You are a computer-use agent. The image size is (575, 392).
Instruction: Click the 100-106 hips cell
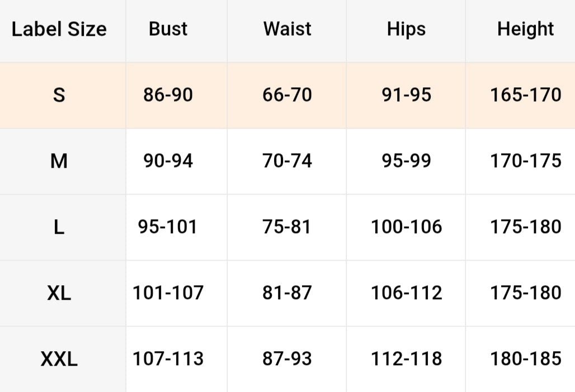click(406, 227)
